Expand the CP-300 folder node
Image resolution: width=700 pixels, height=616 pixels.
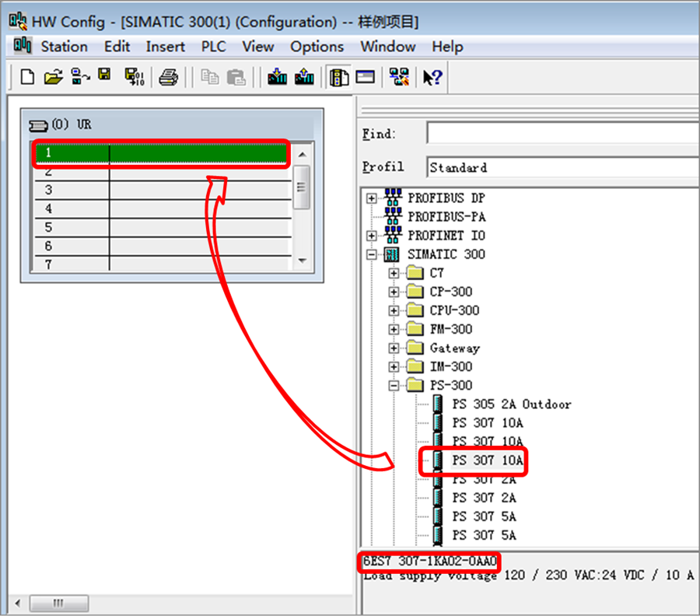click(x=394, y=292)
